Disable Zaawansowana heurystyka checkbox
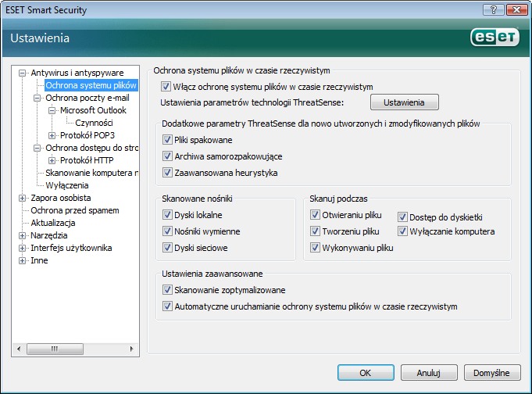Viewport: 532px width, 394px height. tap(167, 173)
